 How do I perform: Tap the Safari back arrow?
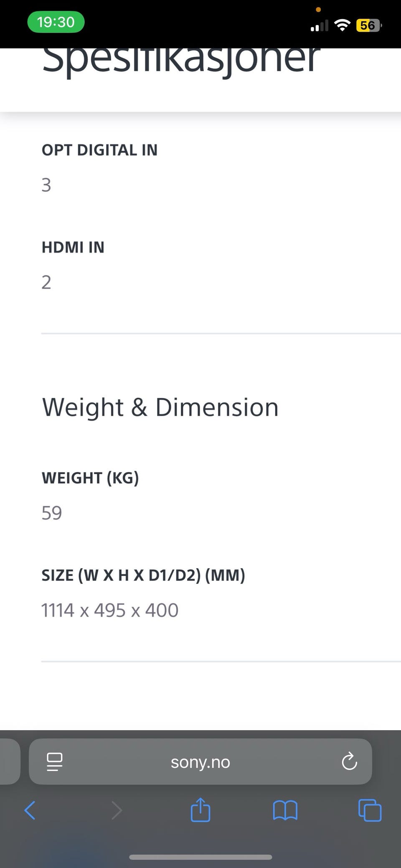[x=30, y=811]
